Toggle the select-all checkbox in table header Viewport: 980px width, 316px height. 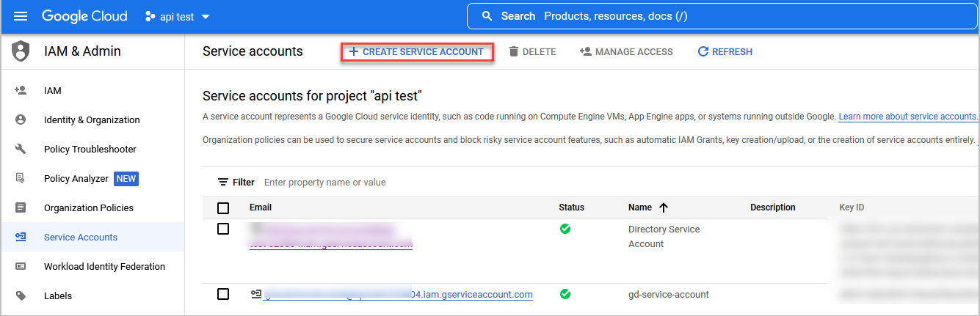[223, 207]
